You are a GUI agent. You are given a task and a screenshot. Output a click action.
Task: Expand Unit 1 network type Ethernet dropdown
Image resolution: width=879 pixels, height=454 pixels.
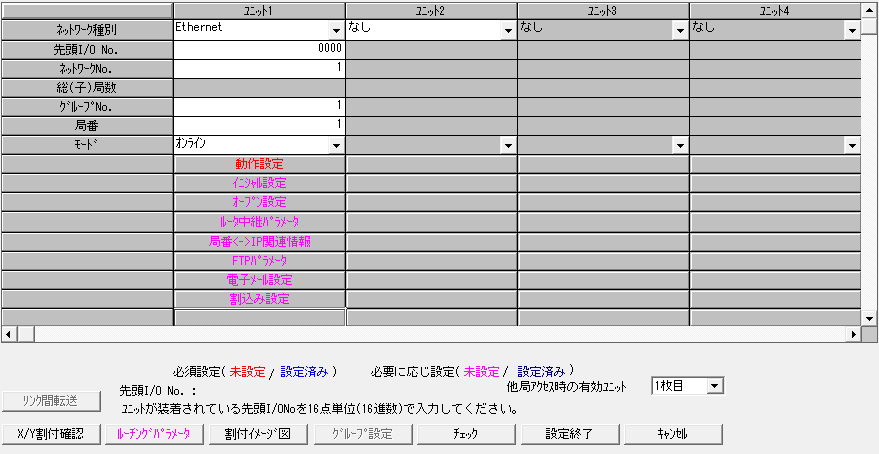(x=335, y=30)
